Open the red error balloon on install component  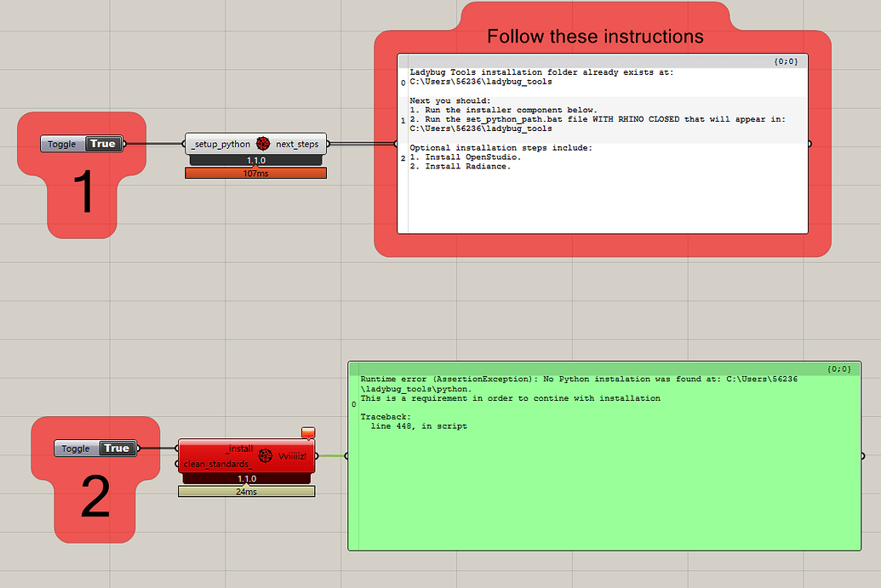coord(308,432)
